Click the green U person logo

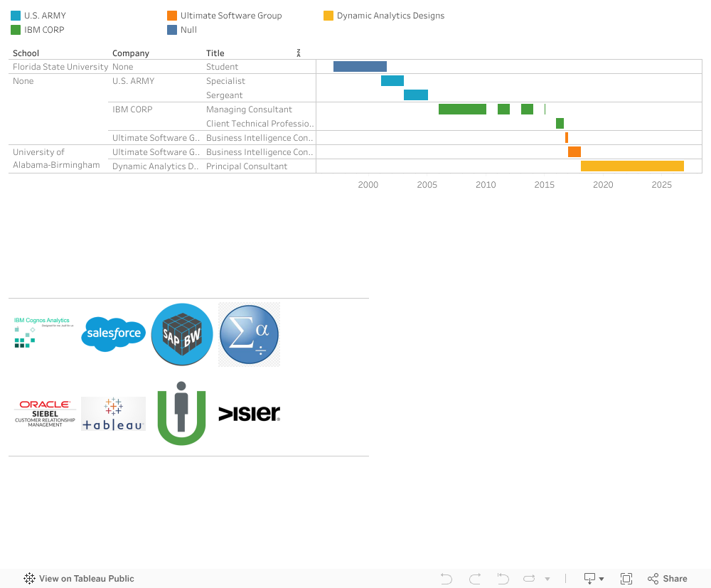pos(181,414)
